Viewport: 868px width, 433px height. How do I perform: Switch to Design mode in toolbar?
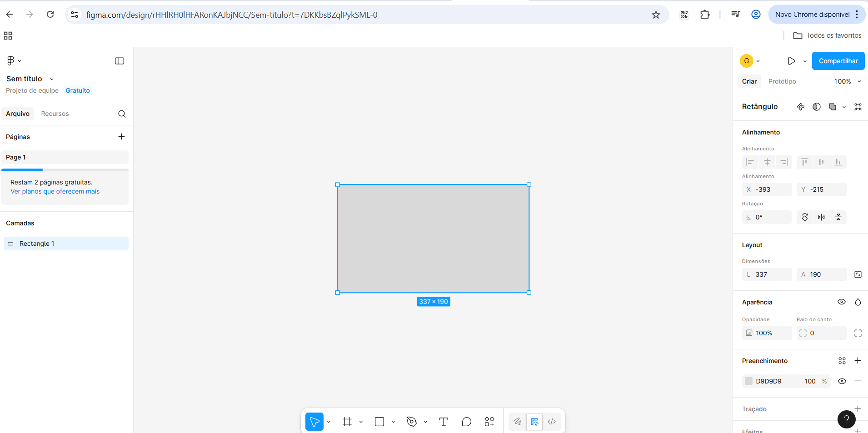point(534,422)
